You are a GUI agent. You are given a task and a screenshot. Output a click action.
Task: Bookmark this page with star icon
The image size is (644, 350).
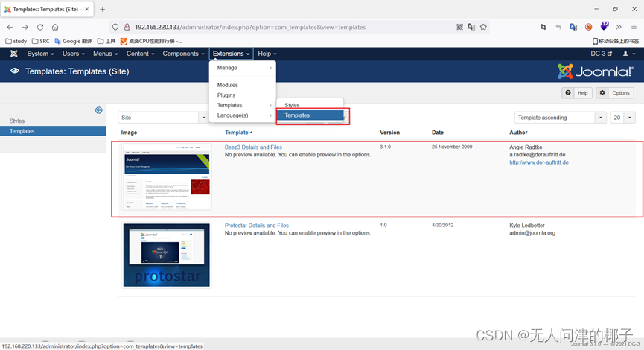pos(483,27)
